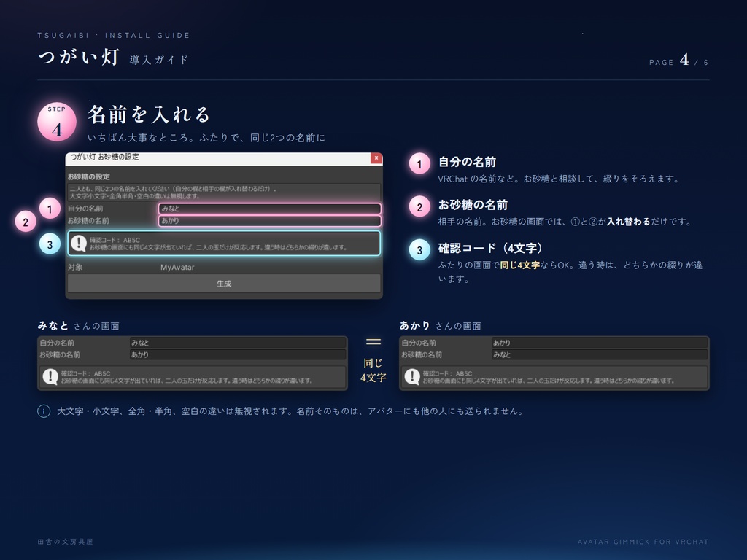This screenshot has width=747, height=560.
Task: Click the 名前を入れる step heading
Action: (149, 114)
